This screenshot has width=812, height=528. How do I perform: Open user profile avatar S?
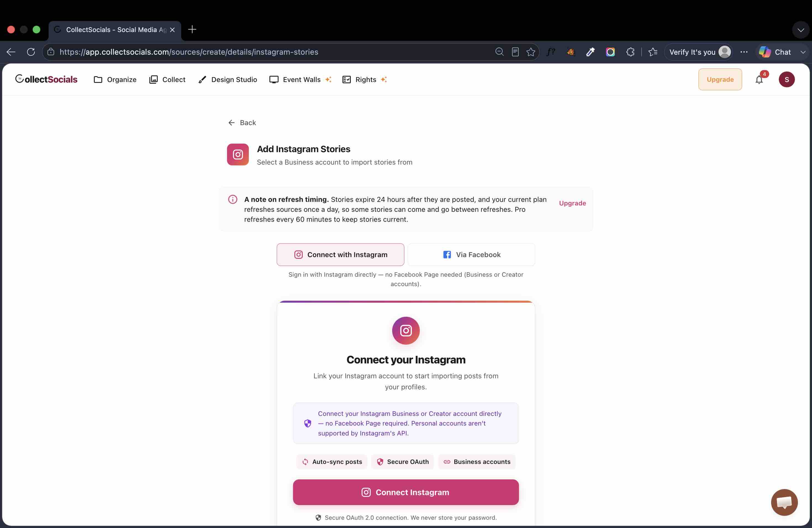[x=786, y=80]
